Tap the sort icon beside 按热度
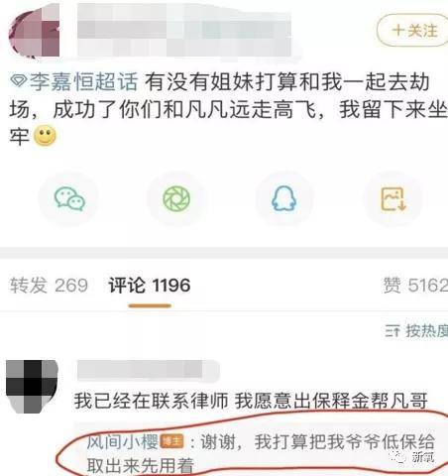 click(392, 330)
